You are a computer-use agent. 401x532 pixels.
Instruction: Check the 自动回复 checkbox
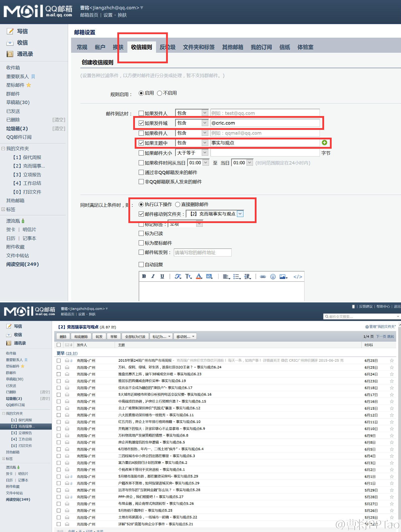tap(141, 264)
